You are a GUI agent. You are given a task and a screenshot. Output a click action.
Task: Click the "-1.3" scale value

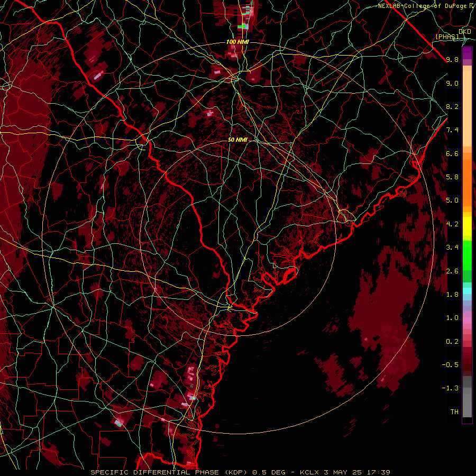(x=450, y=388)
